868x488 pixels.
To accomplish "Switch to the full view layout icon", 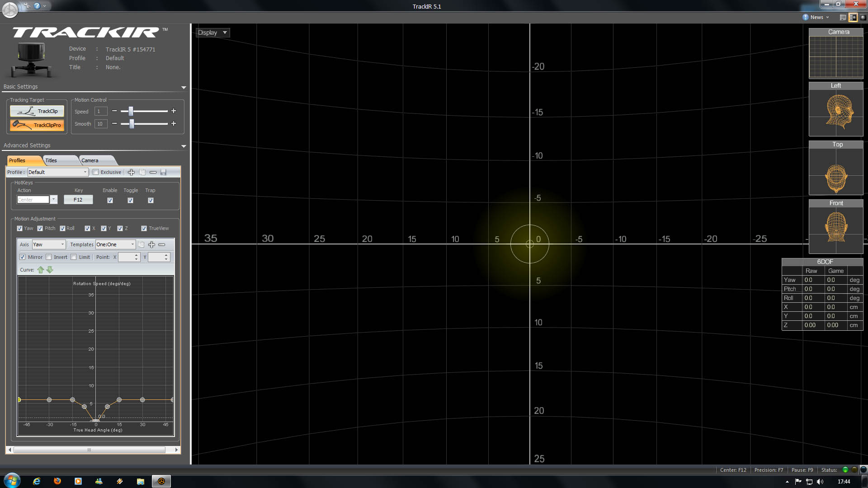I will [863, 17].
